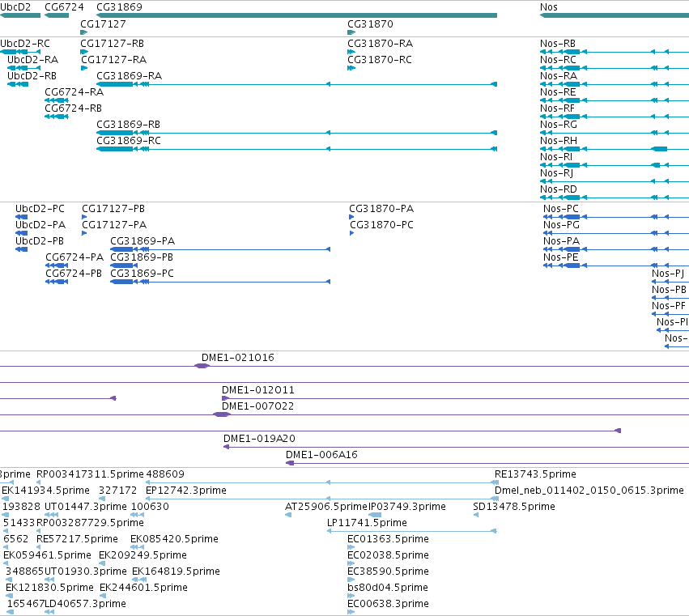Click protein UbcD2-PC
Screen dimensions: 689x616
point(40,209)
